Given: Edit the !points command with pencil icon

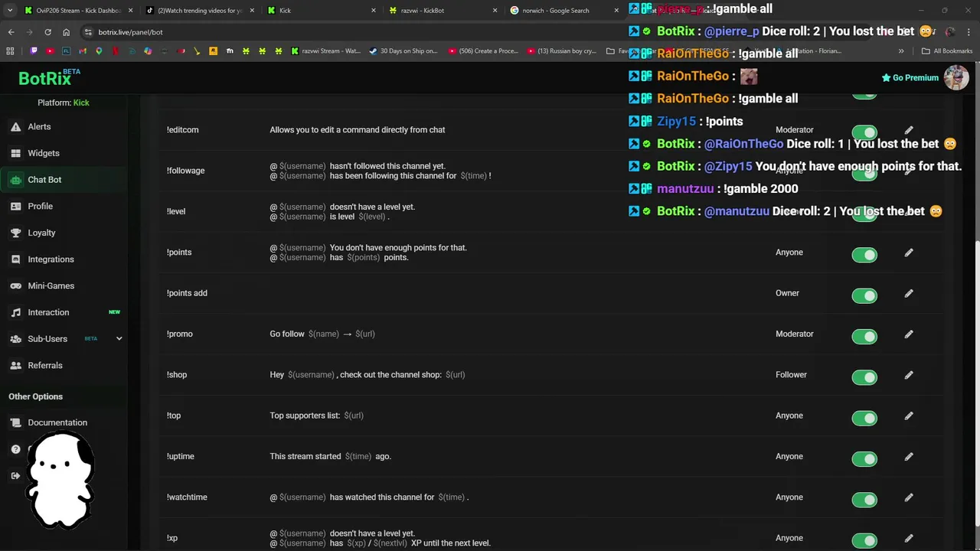Looking at the screenshot, I should click(909, 253).
